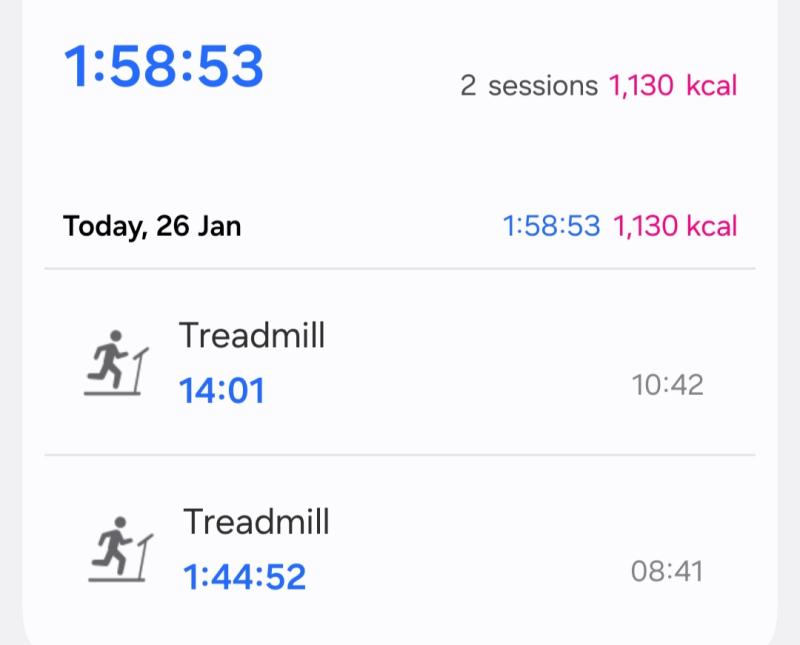Tap the treadmill icon beside the 14:01 session

pyautogui.click(x=115, y=363)
